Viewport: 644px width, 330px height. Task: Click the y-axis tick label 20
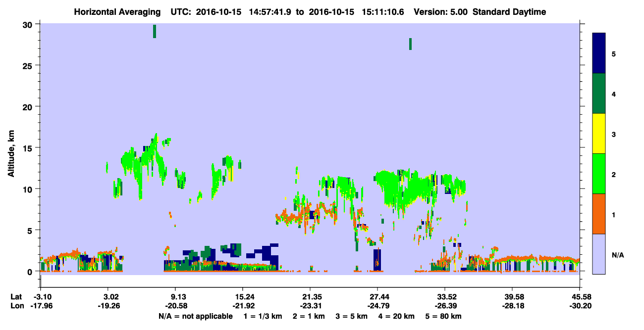click(x=29, y=107)
